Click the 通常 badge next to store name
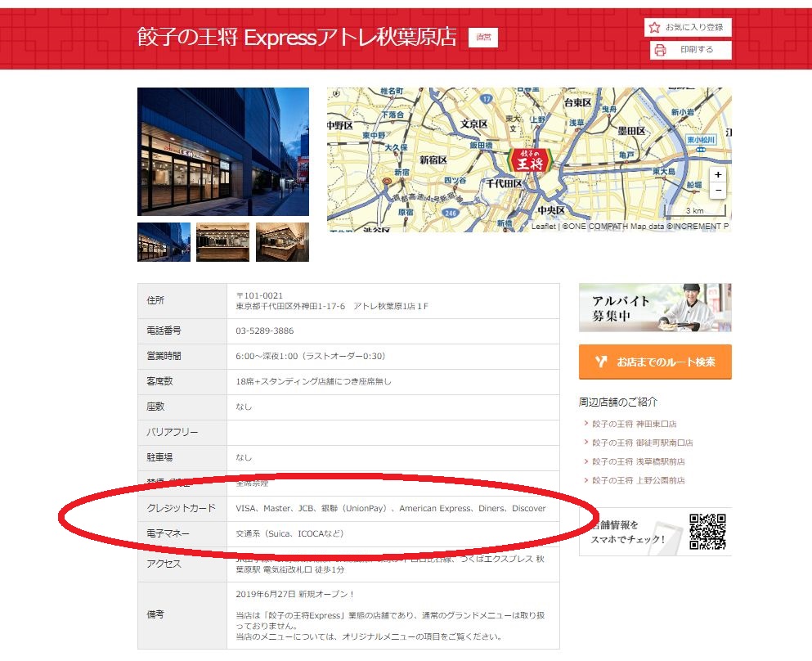Screen dimensions: 812x661 (x=482, y=38)
